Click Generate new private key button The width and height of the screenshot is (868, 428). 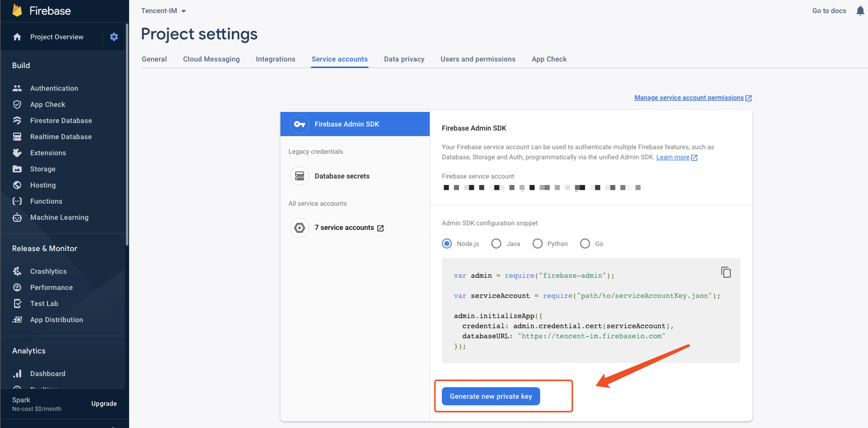click(x=490, y=396)
